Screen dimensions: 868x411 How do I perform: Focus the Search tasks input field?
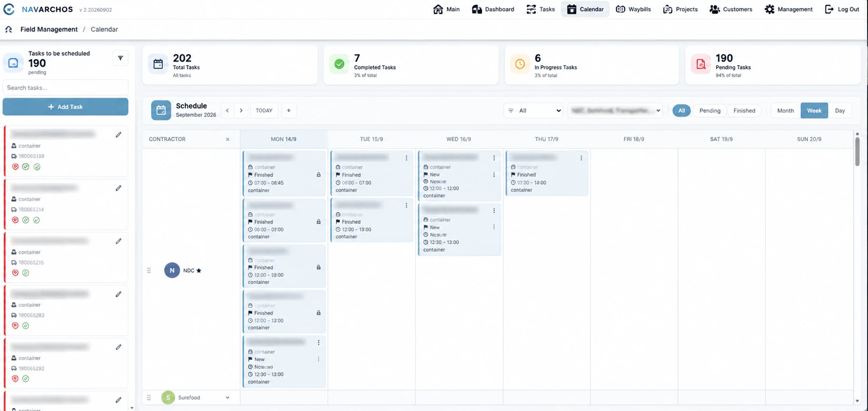tap(65, 88)
